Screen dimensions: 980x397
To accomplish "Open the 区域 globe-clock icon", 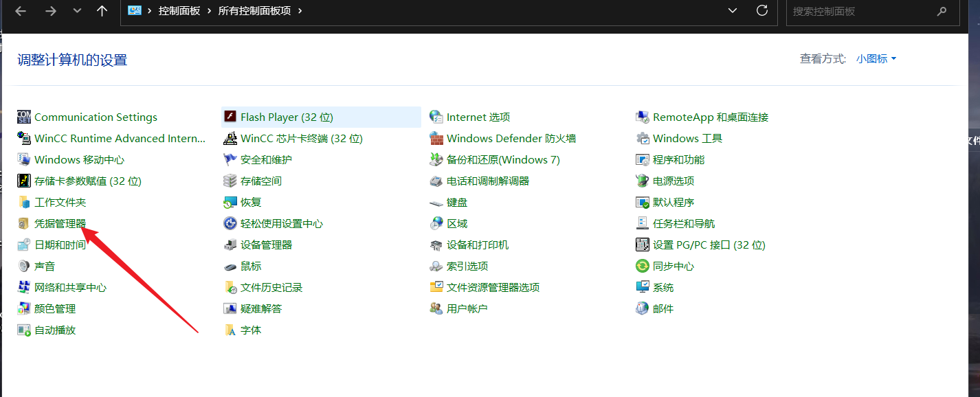I will pos(436,223).
